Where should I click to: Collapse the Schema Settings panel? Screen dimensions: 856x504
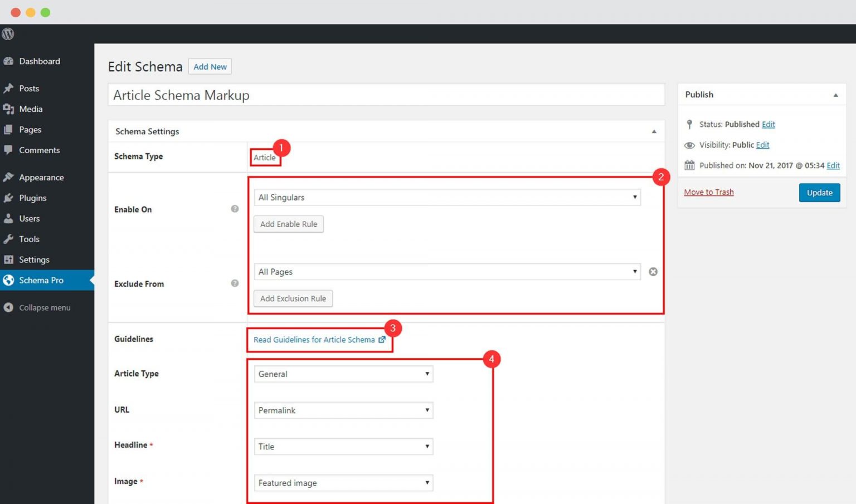click(x=654, y=131)
